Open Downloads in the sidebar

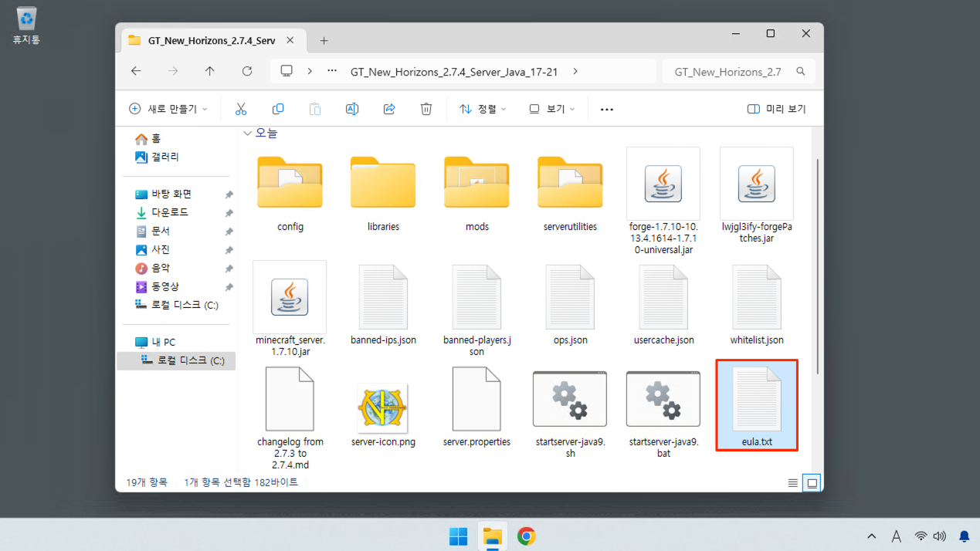162,212
